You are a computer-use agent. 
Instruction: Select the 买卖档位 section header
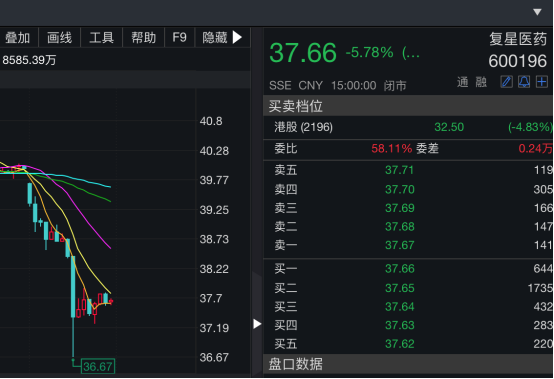click(408, 106)
